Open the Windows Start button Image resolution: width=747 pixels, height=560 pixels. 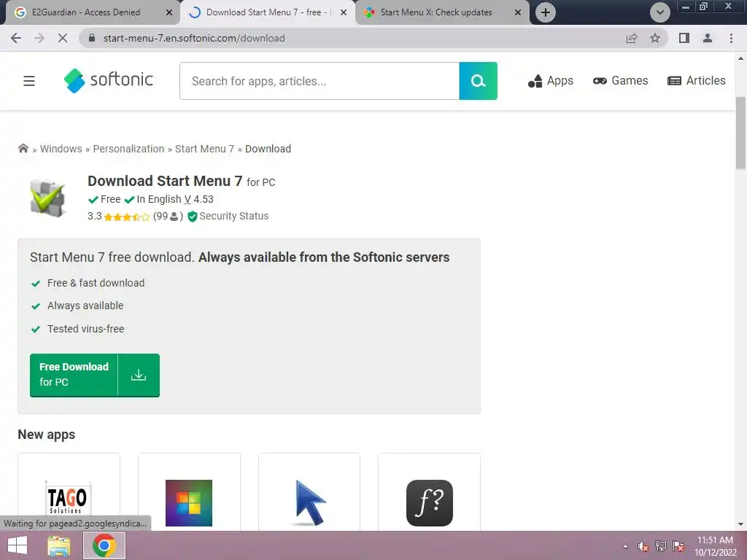click(18, 545)
